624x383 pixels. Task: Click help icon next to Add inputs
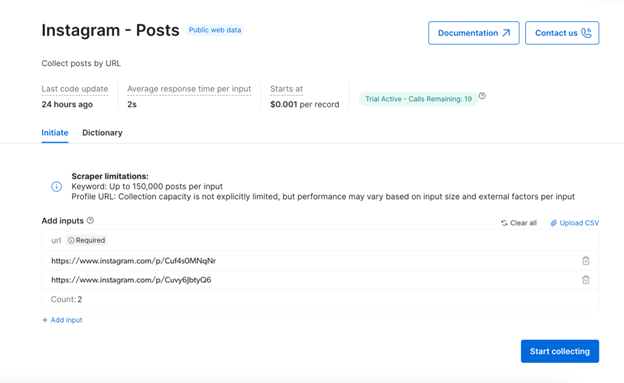(x=90, y=221)
